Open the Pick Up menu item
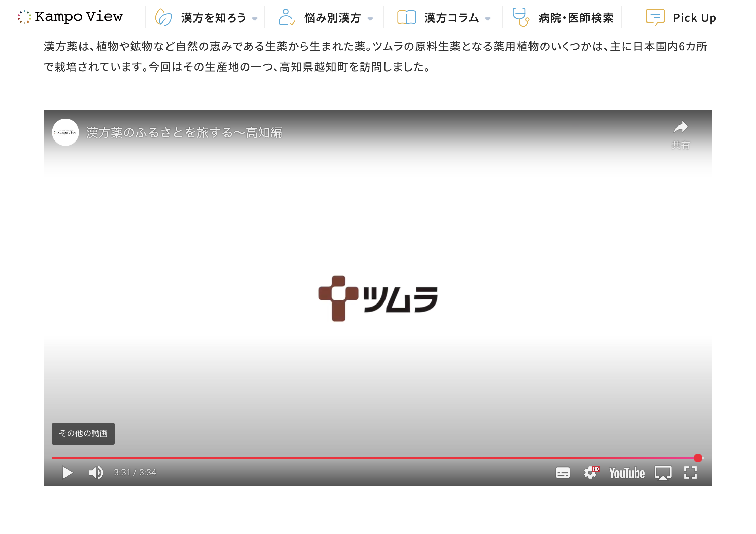756x534 pixels. [x=694, y=18]
